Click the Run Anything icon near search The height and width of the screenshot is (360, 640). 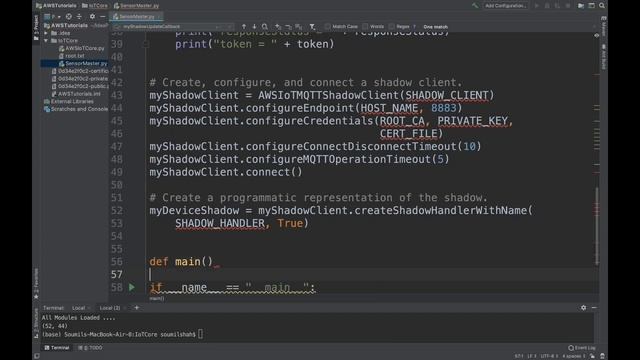(591, 6)
